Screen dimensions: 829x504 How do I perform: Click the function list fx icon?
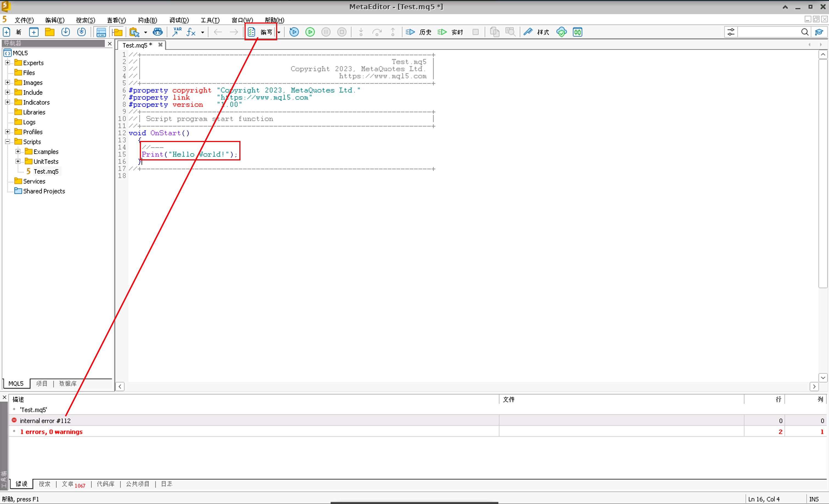(191, 32)
